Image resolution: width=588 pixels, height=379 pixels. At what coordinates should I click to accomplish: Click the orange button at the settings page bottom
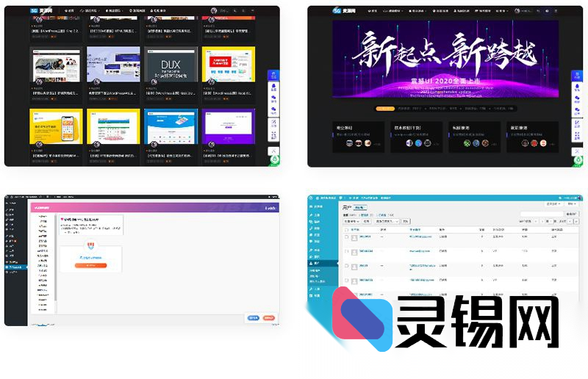[268, 318]
